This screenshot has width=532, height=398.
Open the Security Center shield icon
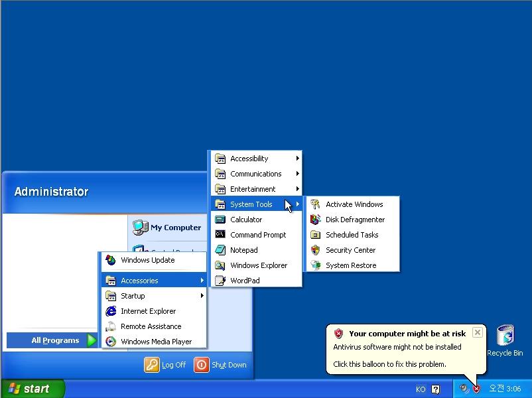316,250
